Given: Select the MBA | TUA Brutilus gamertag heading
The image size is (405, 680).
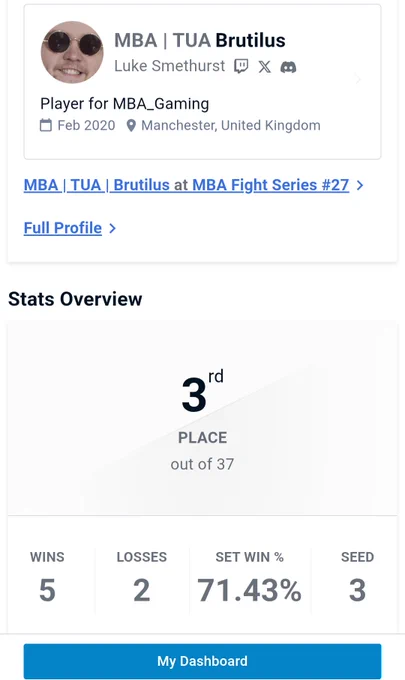Looking at the screenshot, I should click(200, 40).
